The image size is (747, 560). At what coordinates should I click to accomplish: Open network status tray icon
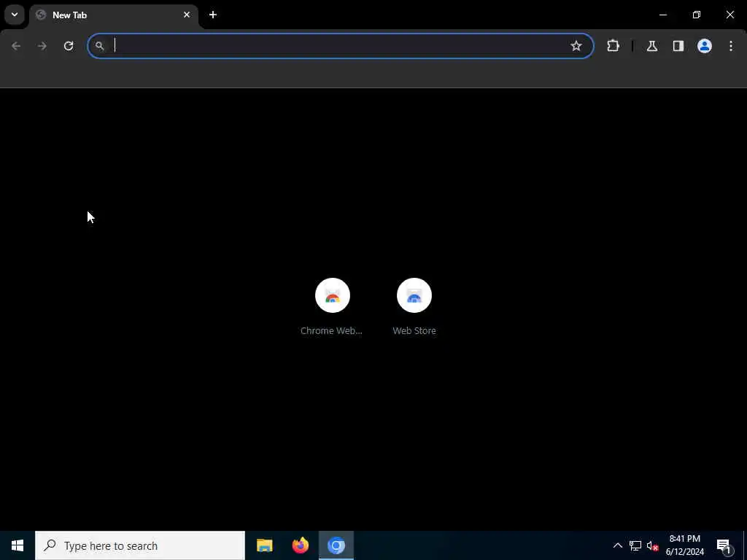[635, 545]
